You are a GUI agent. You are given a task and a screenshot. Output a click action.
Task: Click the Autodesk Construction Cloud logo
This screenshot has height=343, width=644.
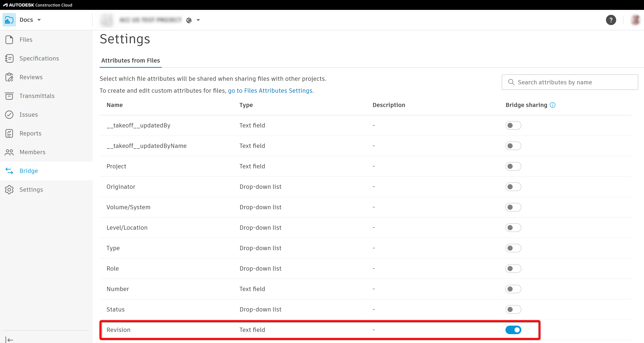(x=38, y=5)
